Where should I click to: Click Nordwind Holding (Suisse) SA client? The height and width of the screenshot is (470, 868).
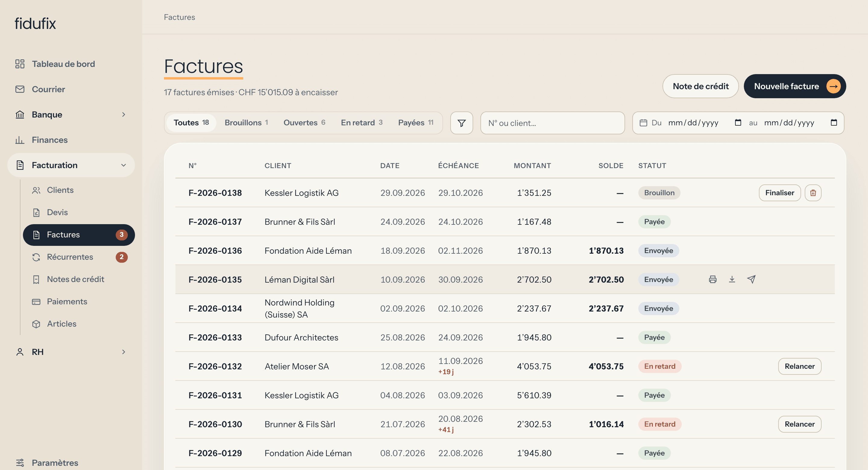pos(300,308)
